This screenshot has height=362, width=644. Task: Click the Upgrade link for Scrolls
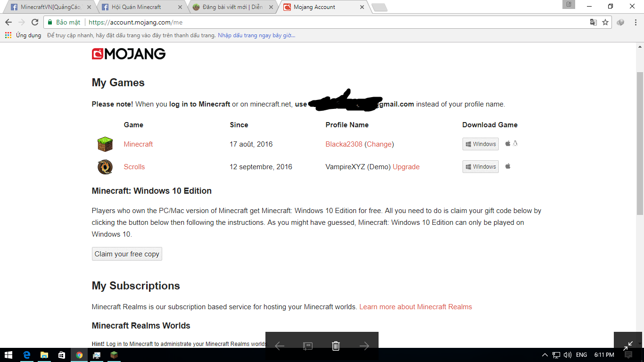tap(406, 167)
